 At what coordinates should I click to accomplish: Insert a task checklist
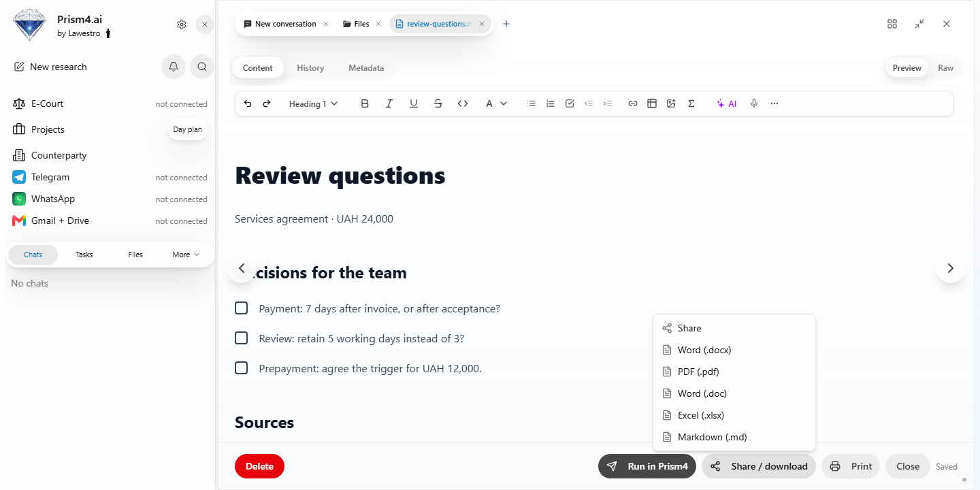[x=570, y=103]
